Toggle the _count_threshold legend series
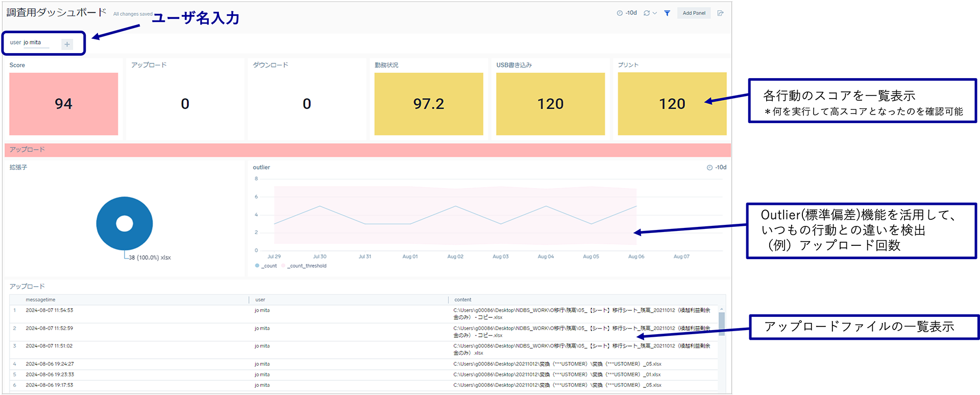This screenshot has height=395, width=980. click(x=304, y=266)
